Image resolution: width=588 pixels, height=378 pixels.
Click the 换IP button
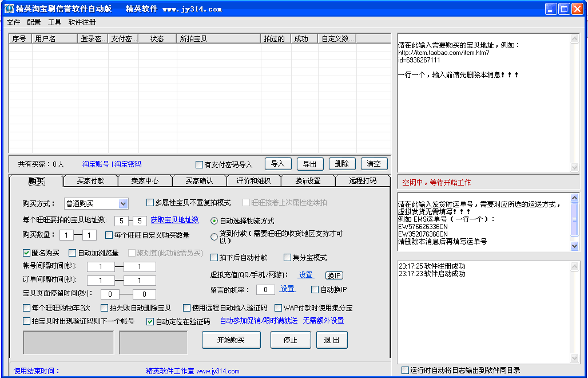click(x=334, y=275)
